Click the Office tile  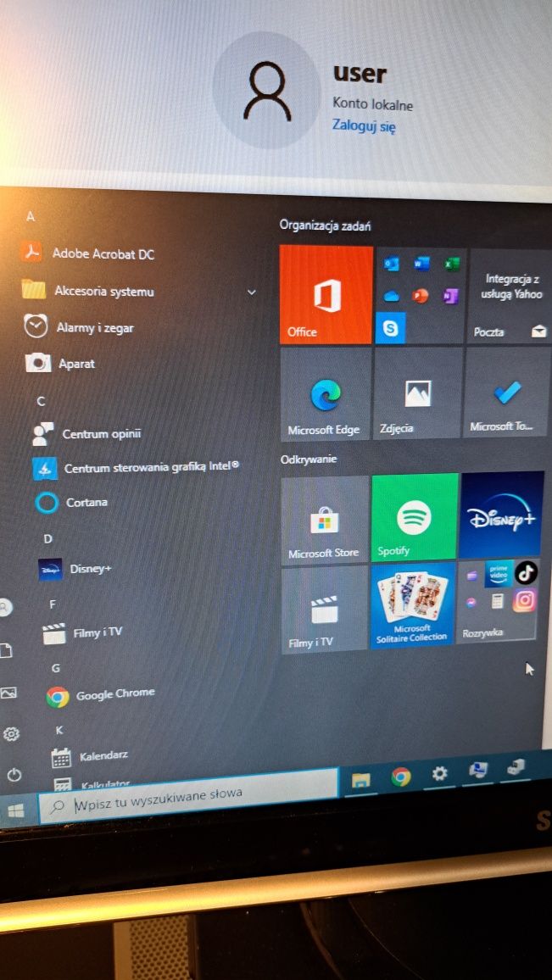pyautogui.click(x=326, y=294)
